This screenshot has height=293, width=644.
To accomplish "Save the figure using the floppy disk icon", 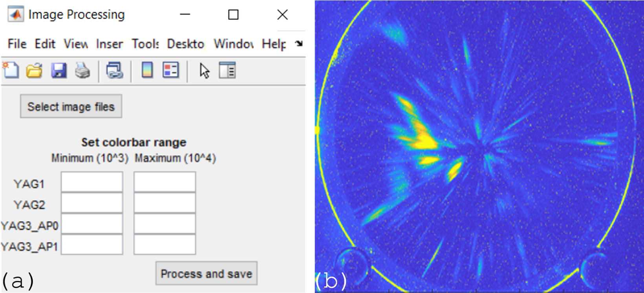I will (59, 71).
